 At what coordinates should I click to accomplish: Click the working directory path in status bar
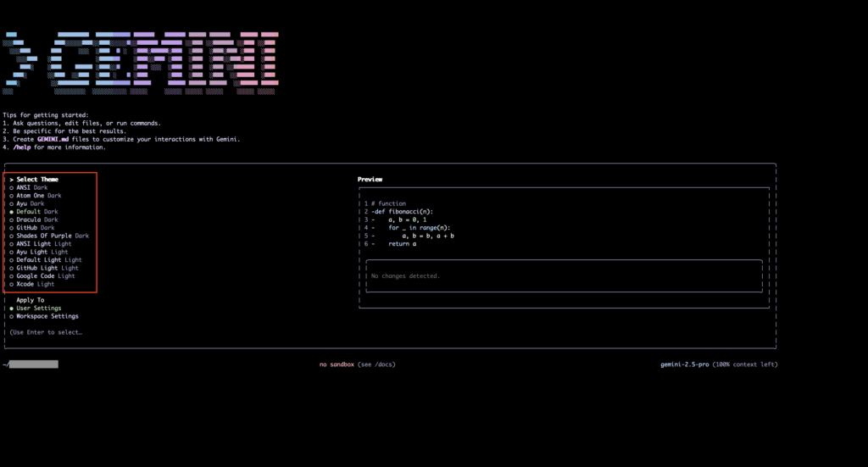coord(31,364)
